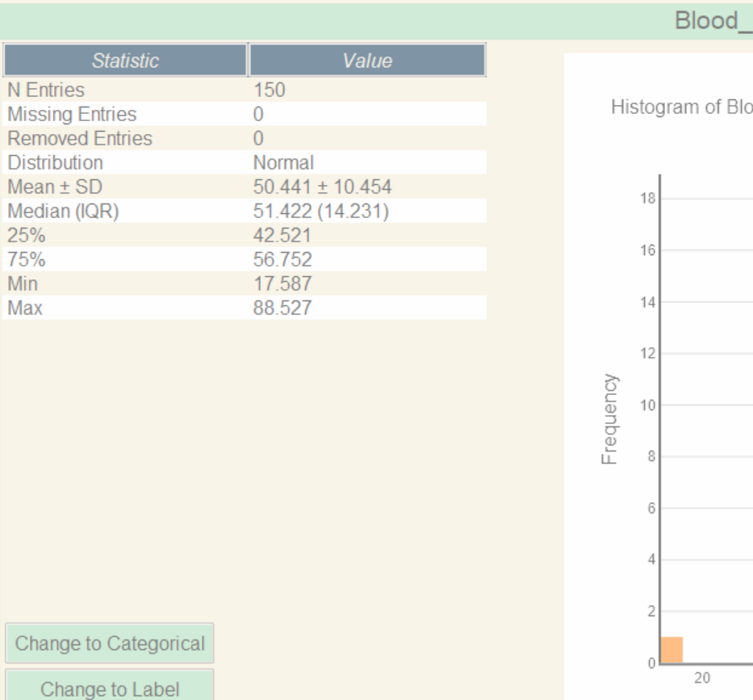Image resolution: width=753 pixels, height=700 pixels.
Task: Click the 42.521 percentile value
Action: (x=282, y=236)
